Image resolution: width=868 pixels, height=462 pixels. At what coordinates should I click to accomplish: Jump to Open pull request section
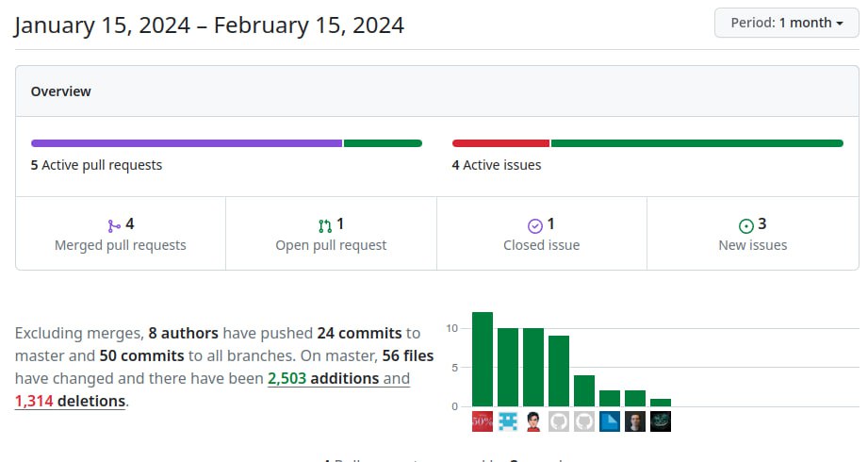point(331,245)
